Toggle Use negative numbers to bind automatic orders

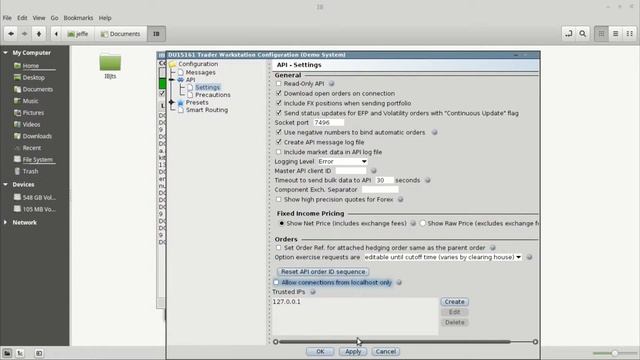pos(279,132)
